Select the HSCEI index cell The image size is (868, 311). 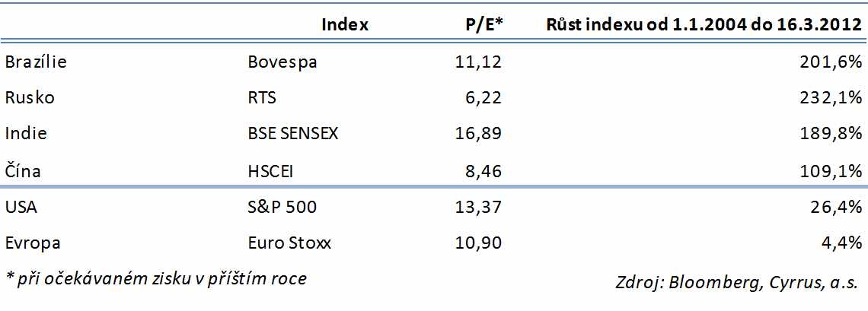point(270,171)
